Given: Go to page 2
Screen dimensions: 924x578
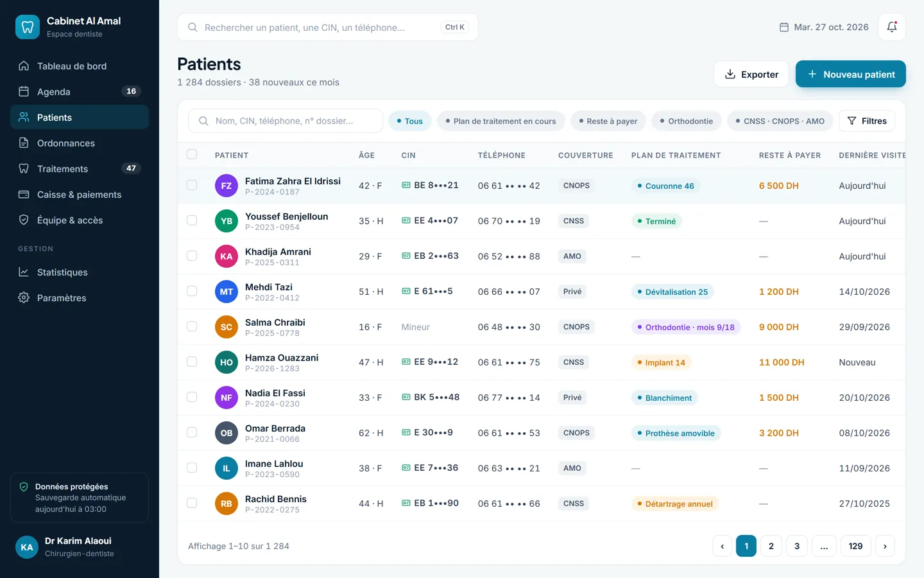Looking at the screenshot, I should pos(771,546).
